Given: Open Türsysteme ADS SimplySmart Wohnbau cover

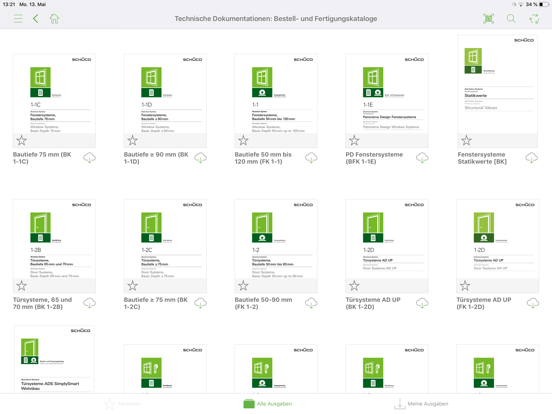Looking at the screenshot, I should point(54,359).
